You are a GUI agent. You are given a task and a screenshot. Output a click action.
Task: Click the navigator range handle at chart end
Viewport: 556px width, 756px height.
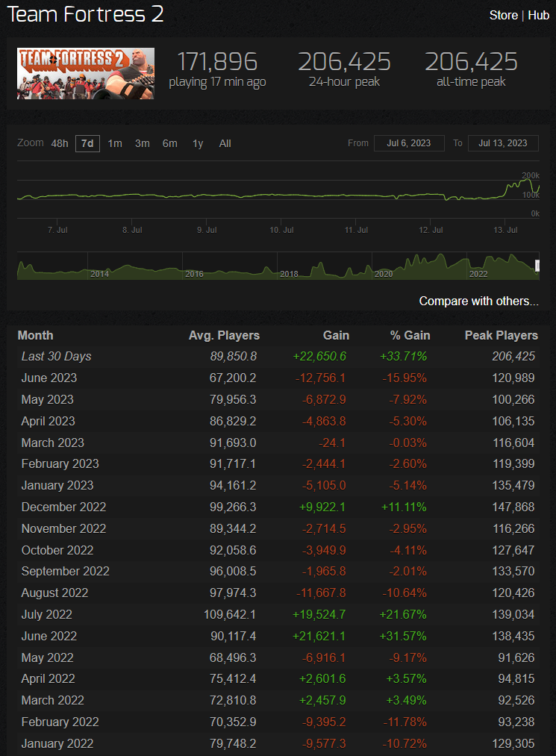[x=537, y=266]
